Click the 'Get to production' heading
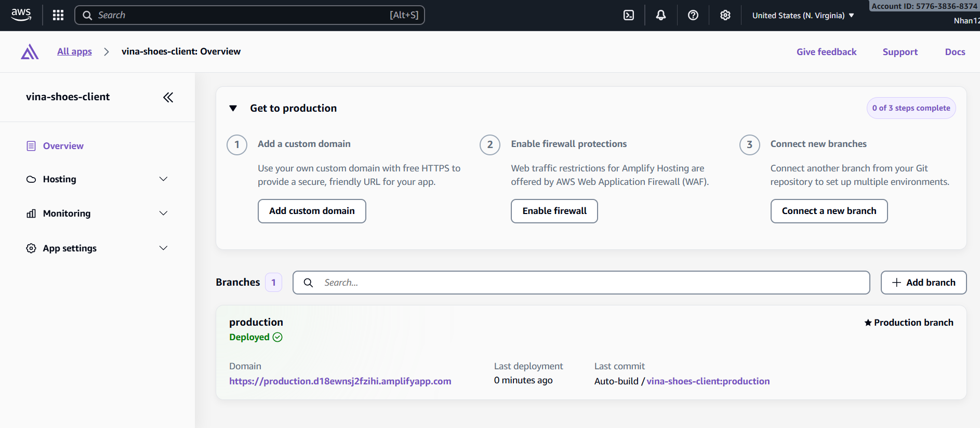 click(293, 108)
